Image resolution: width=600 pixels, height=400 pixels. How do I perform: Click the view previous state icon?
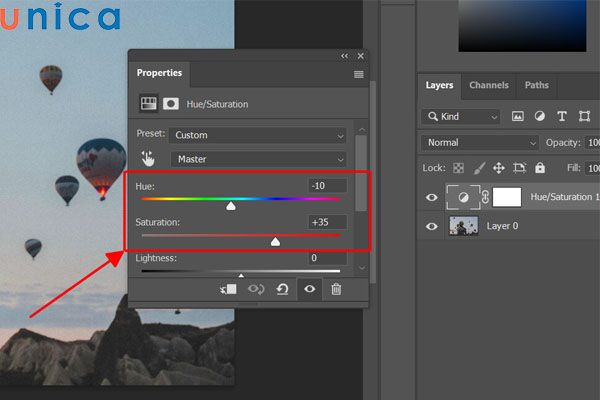coord(256,289)
